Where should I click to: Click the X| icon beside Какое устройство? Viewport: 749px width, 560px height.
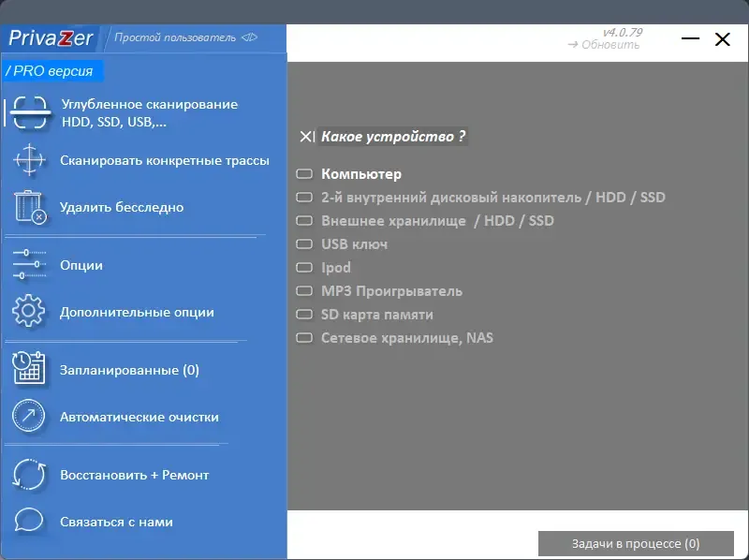pos(307,137)
